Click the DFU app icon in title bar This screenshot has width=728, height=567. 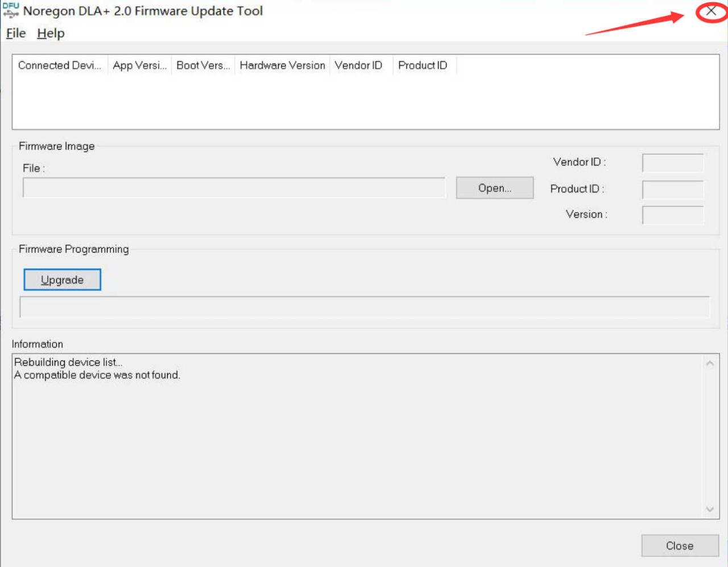click(x=11, y=10)
